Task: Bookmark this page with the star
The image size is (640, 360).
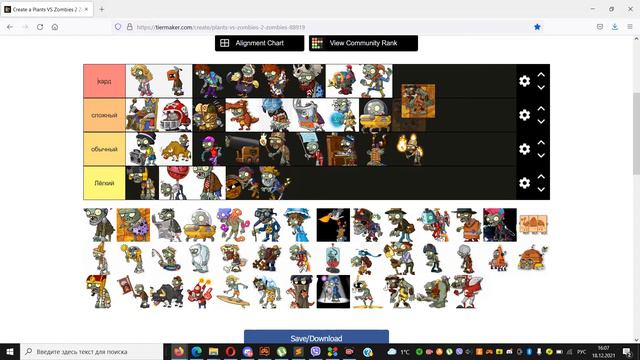Action: coord(537,27)
